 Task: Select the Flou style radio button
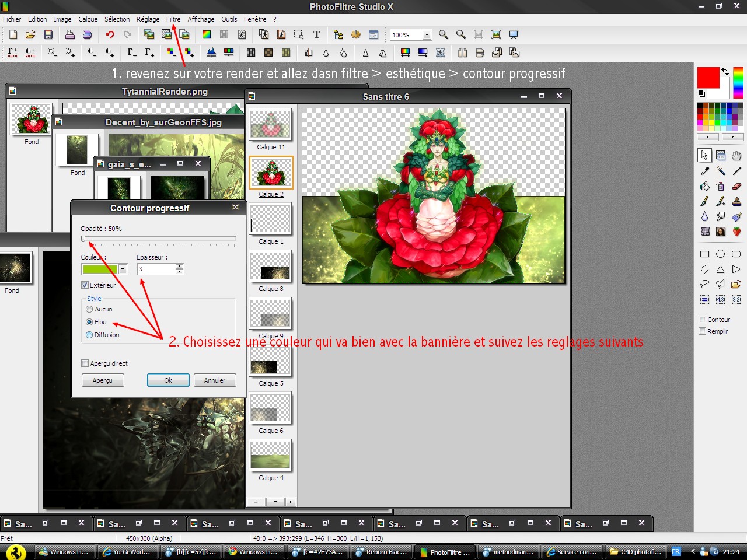coord(89,322)
